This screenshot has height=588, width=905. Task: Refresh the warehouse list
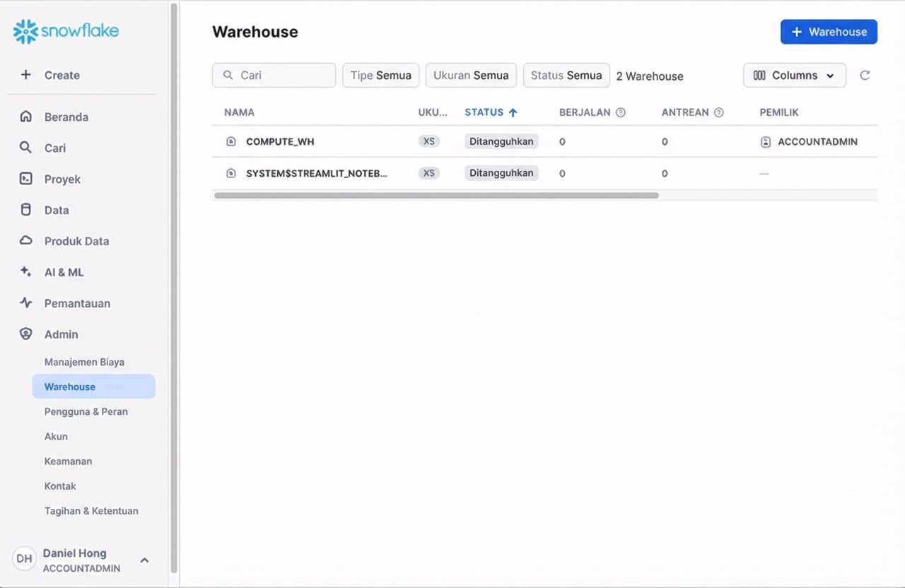pos(864,76)
